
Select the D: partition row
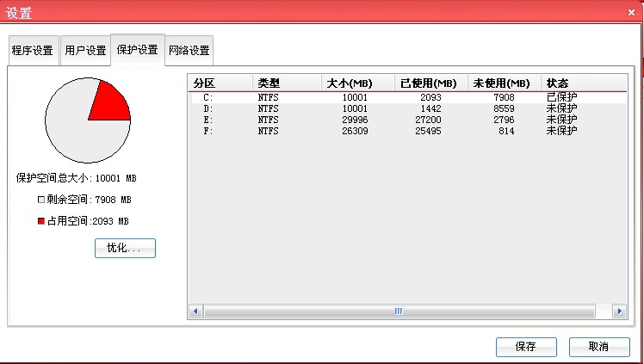tap(407, 108)
